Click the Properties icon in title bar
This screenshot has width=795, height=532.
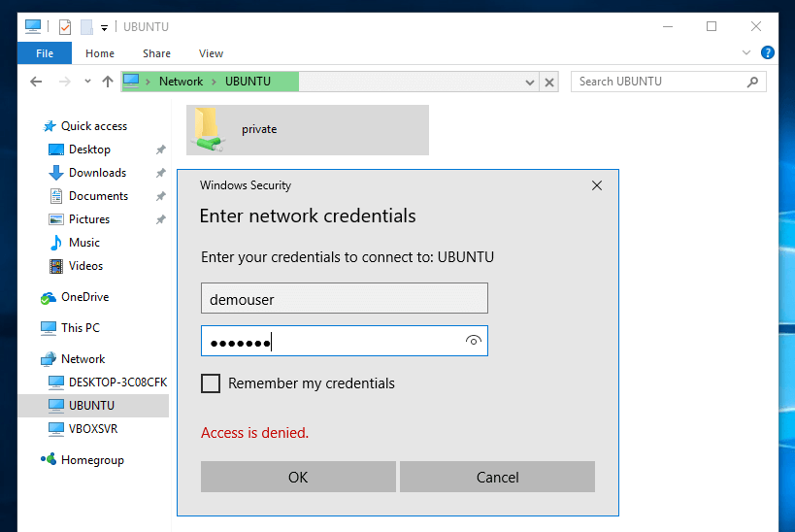(x=65, y=26)
